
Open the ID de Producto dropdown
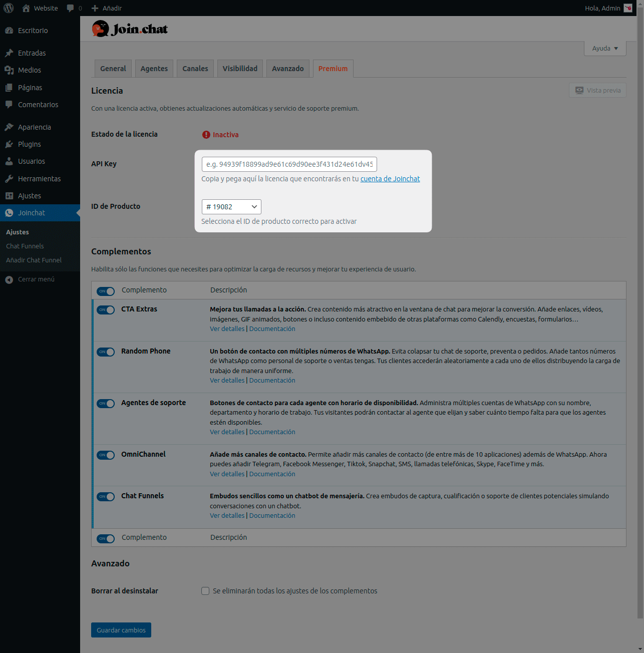click(x=231, y=207)
